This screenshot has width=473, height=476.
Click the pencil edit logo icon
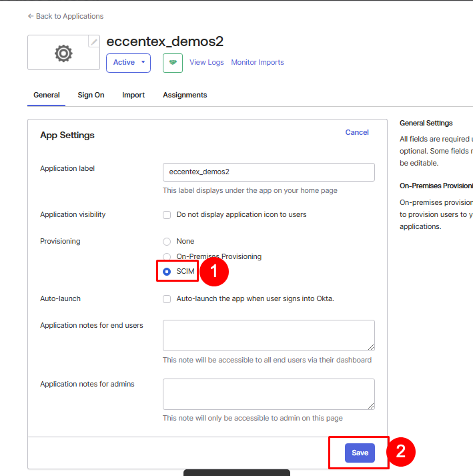(94, 41)
